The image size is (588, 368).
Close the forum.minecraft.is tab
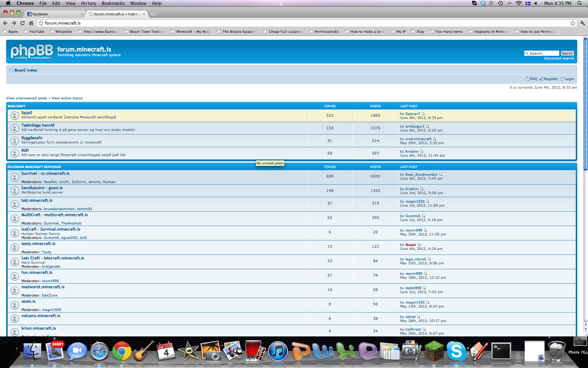coord(144,14)
